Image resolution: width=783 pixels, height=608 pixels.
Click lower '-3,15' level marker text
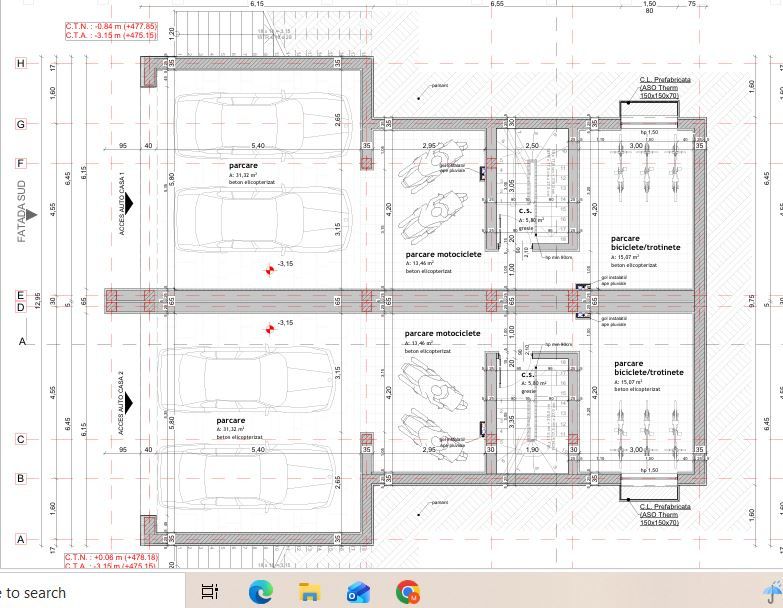coord(285,322)
